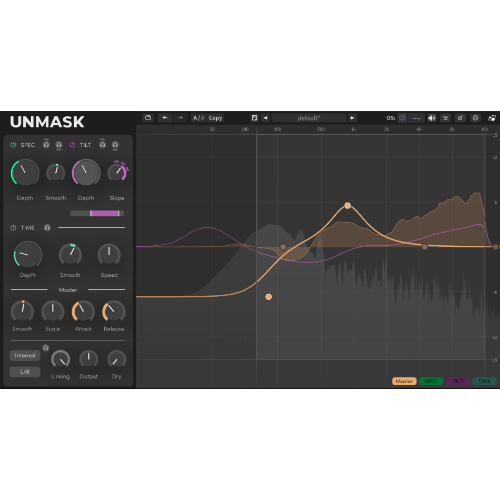Switch the A/B comparison state

tap(199, 118)
